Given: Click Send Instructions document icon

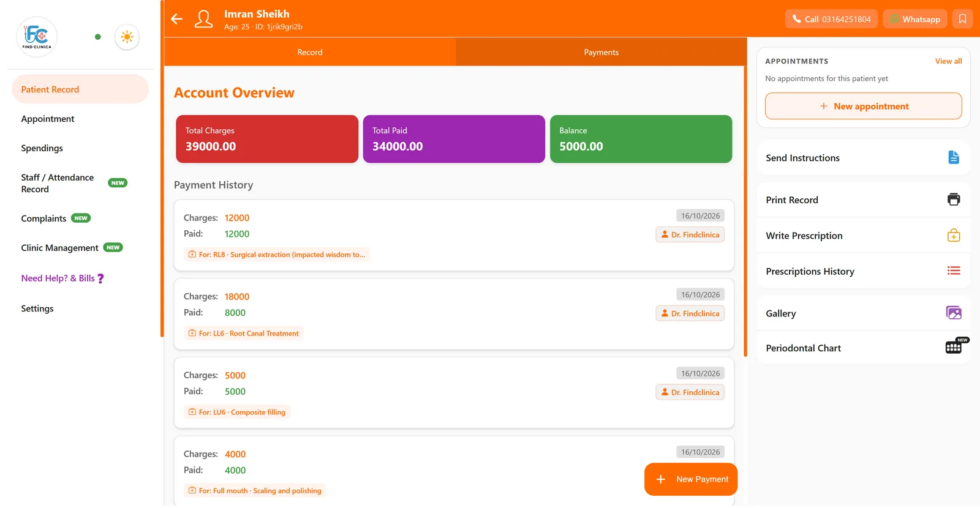Looking at the screenshot, I should (954, 157).
